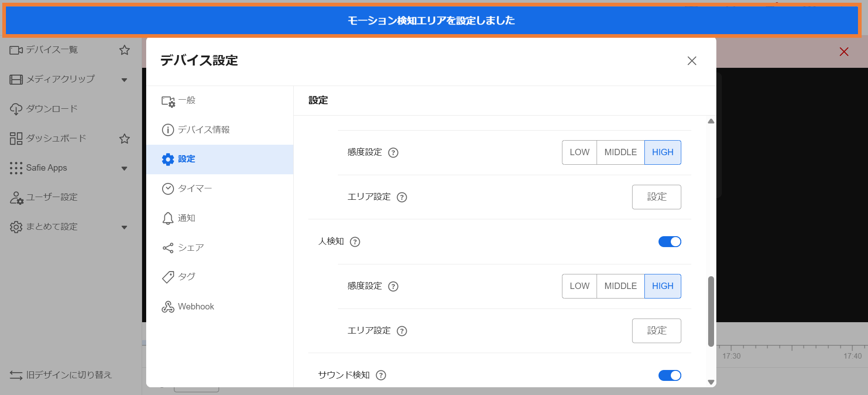Click the settings panel scrollbar thumb
The image size is (868, 395).
pos(711,311)
